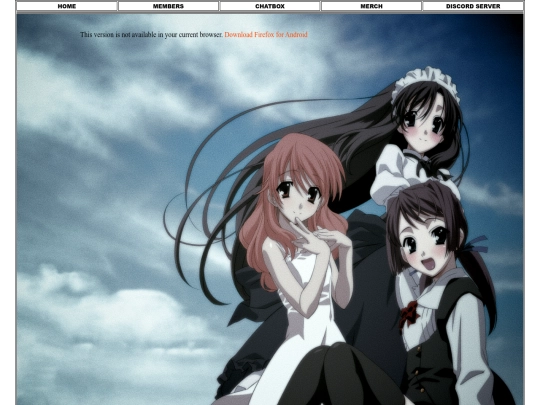Viewport: 540px width, 405px height.
Task: Open the CHATBOX tab
Action: point(270,6)
